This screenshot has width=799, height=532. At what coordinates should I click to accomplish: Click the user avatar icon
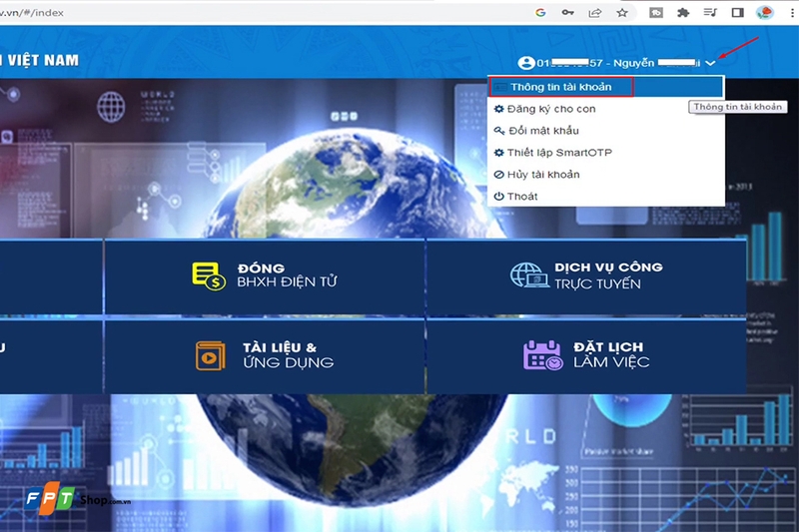pyautogui.click(x=526, y=63)
